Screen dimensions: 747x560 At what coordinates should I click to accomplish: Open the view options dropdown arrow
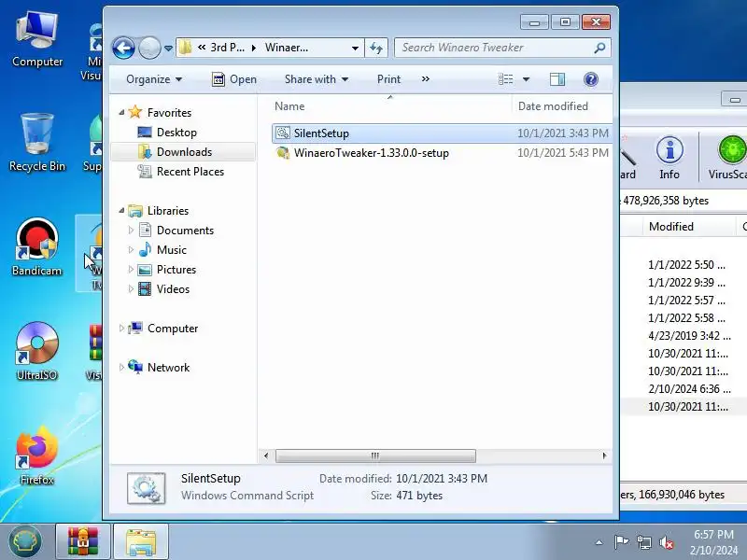526,79
